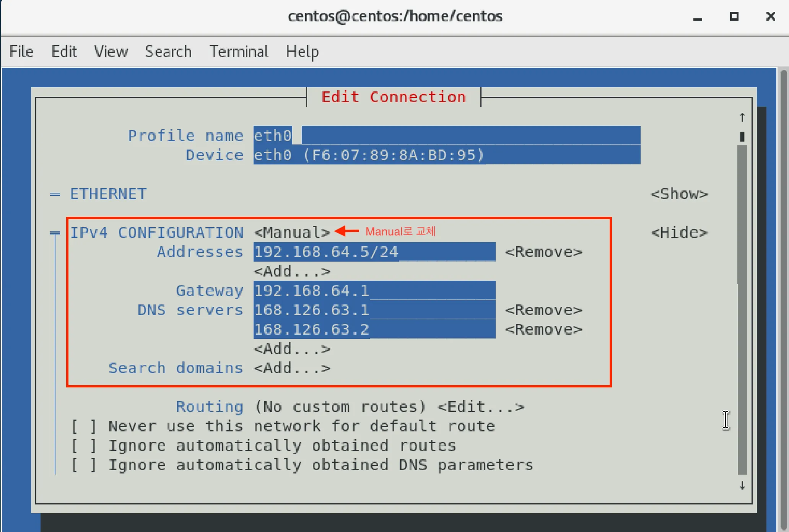Viewport: 789px width, 532px height.
Task: Close the terminal window
Action: (771, 16)
